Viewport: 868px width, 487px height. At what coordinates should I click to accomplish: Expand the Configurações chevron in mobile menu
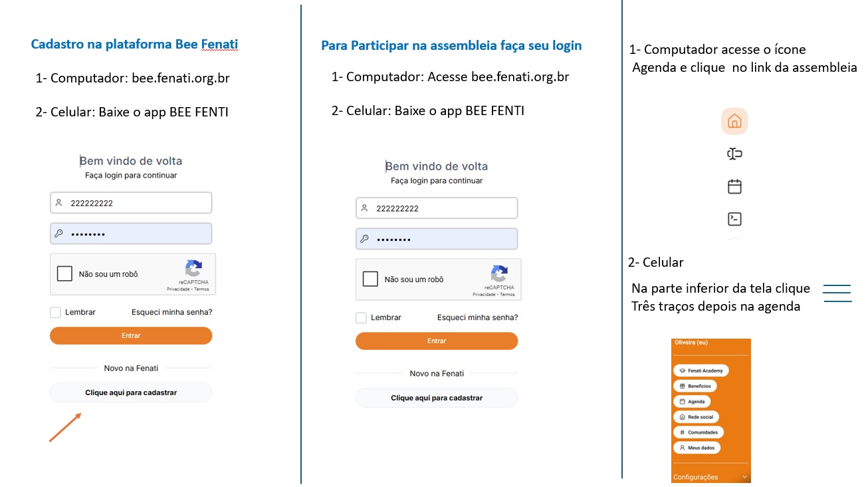[x=744, y=476]
